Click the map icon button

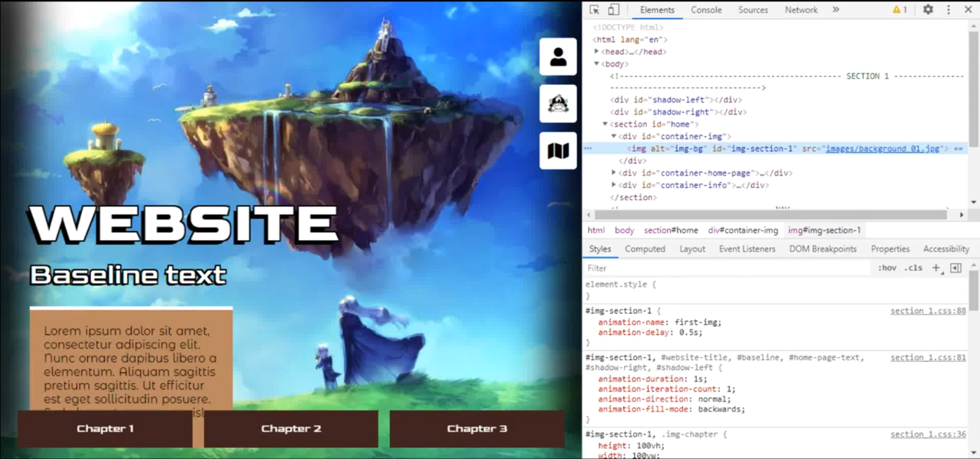[x=558, y=150]
